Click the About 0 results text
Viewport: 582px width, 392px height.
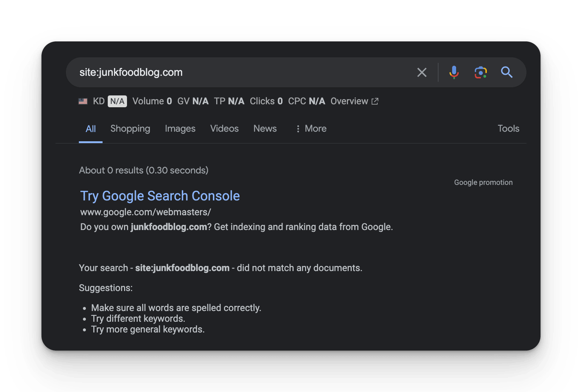click(x=144, y=170)
